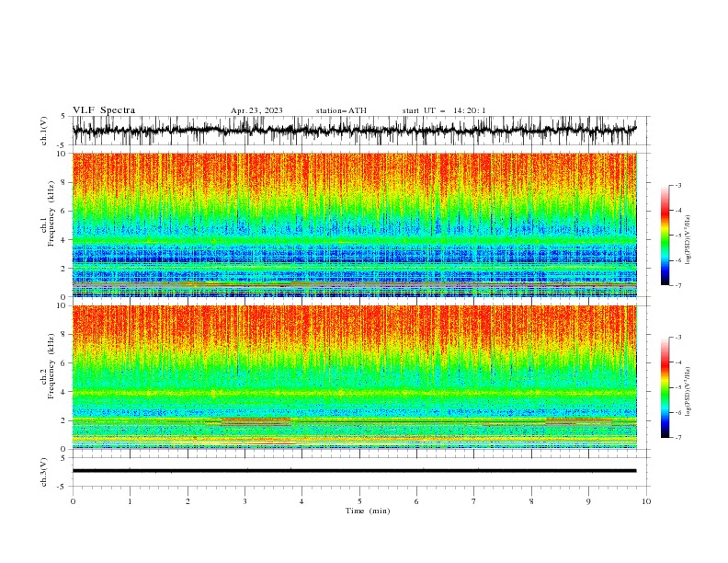Click the ch.1 spectrogram plot area
The image size is (728, 563).
(x=355, y=224)
